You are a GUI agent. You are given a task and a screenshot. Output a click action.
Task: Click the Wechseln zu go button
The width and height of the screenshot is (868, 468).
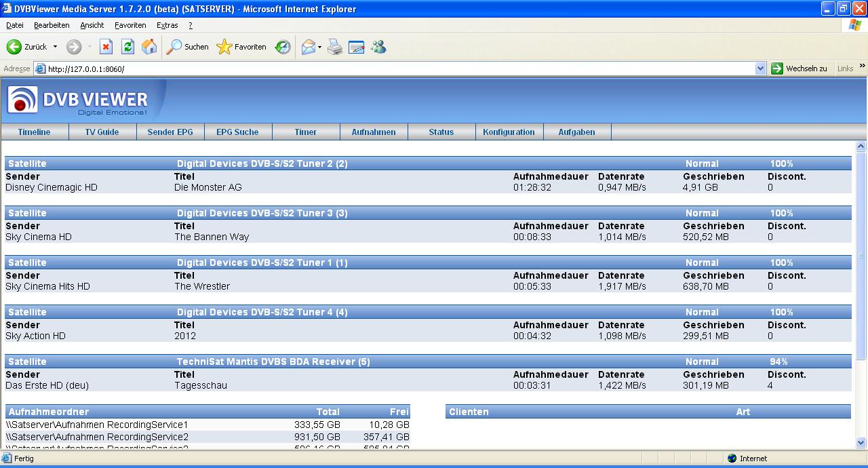coord(800,69)
